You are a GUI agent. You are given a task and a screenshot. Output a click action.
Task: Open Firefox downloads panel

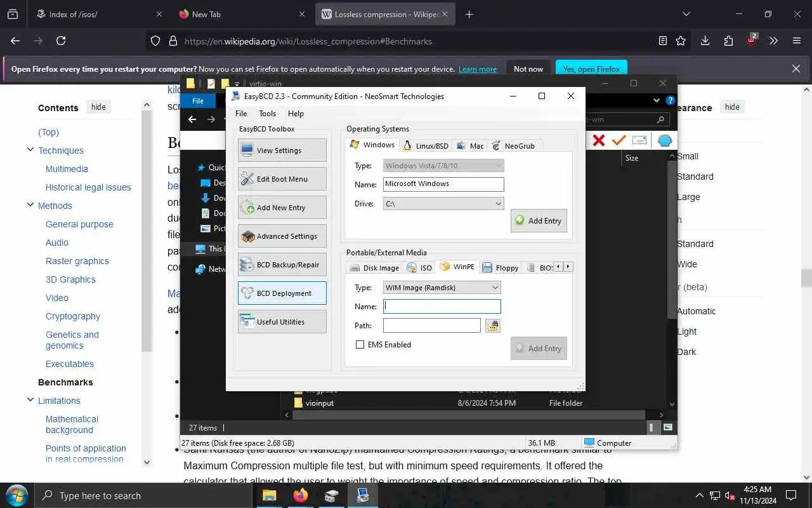705,41
